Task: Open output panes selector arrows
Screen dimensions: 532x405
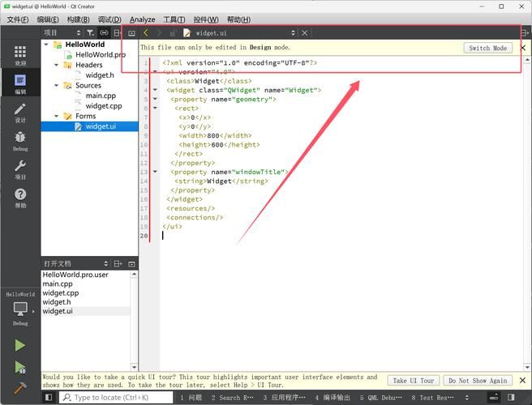Action: click(x=467, y=397)
